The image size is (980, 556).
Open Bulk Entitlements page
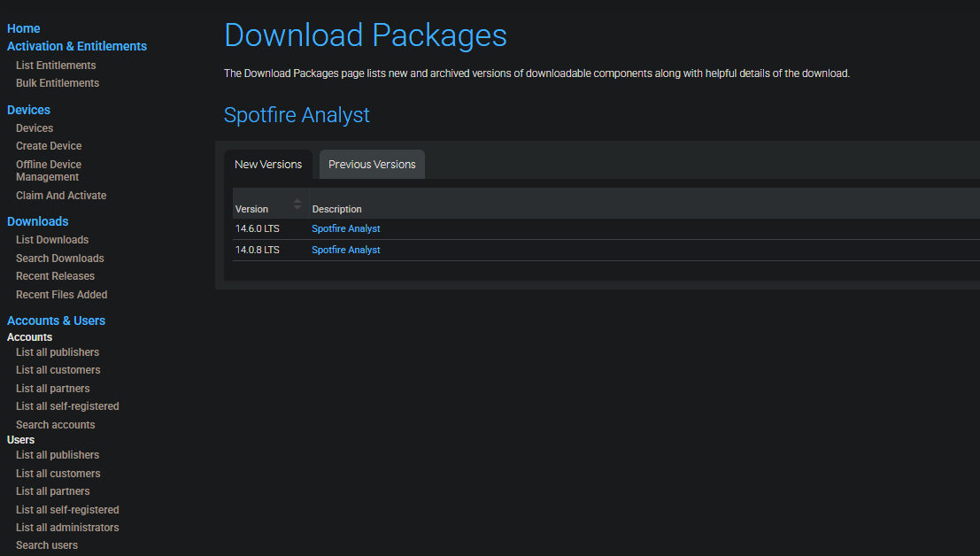58,83
